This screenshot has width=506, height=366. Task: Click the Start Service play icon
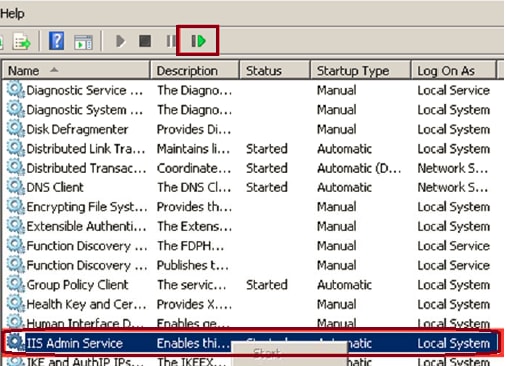coord(121,41)
